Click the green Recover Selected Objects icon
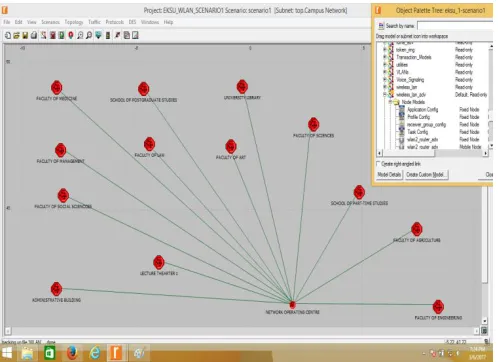The width and height of the screenshot is (498, 362). coord(61,35)
